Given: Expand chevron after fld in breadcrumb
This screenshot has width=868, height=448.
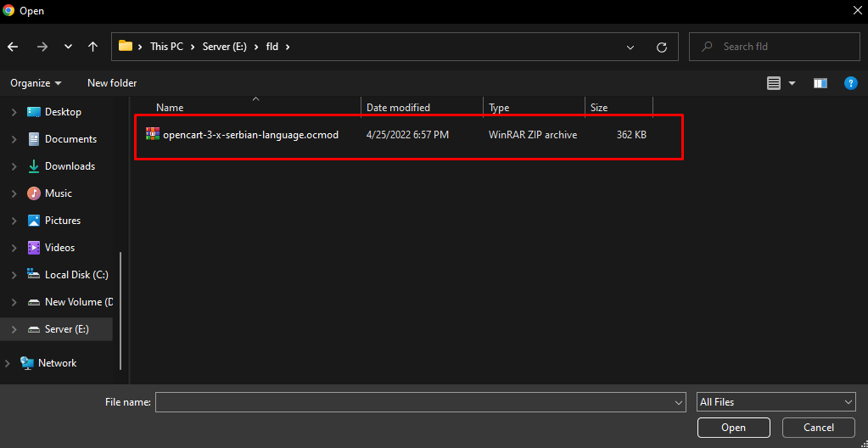Looking at the screenshot, I should 288,47.
